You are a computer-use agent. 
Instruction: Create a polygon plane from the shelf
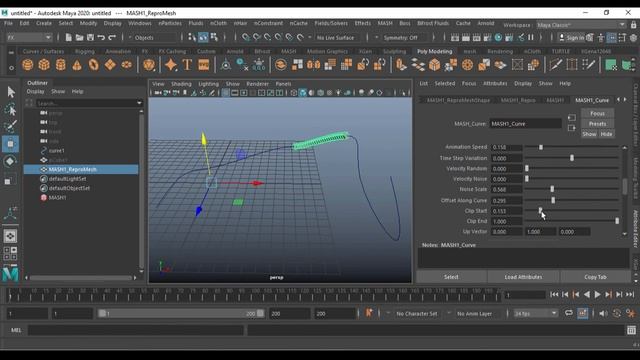[x=110, y=65]
